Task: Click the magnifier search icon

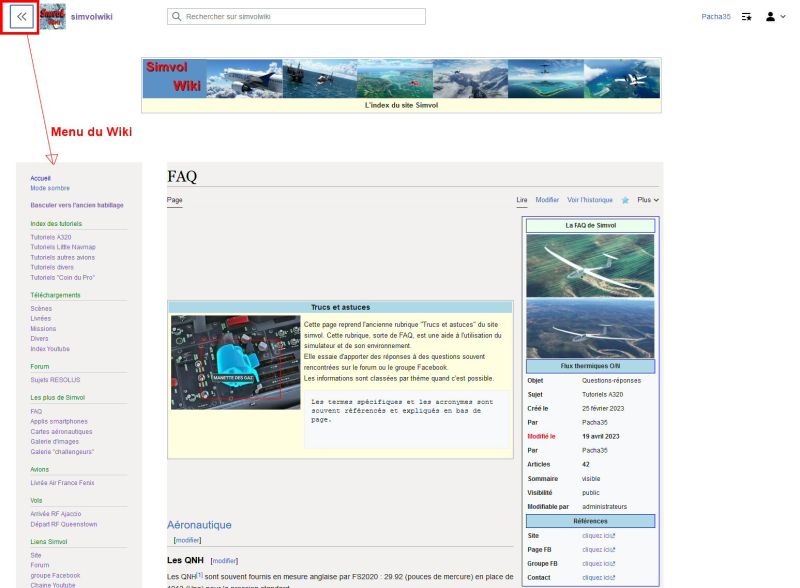Action: click(177, 16)
